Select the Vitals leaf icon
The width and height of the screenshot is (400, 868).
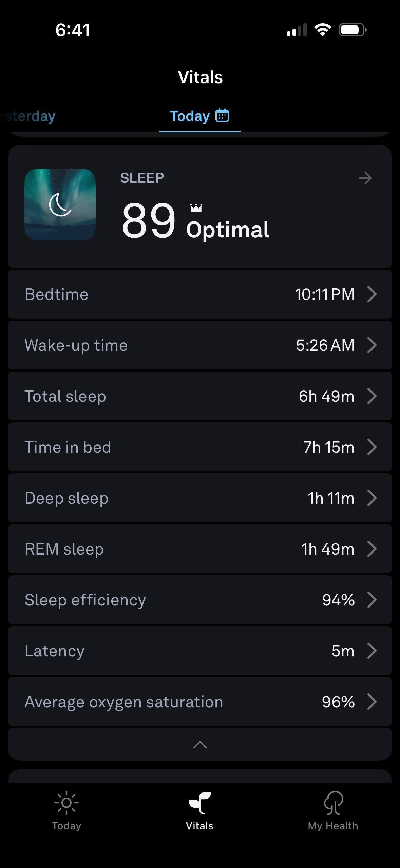coord(200,803)
